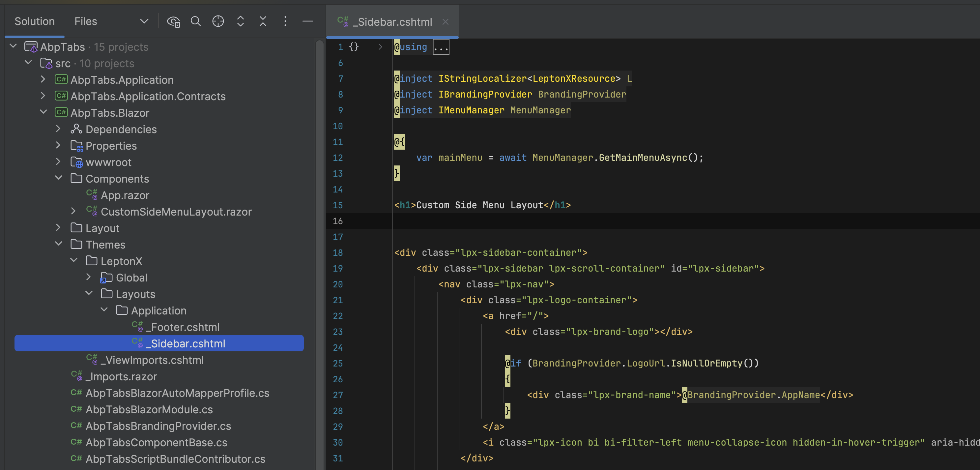Click the expand all icon
Viewport: 980px width, 470px height.
click(x=240, y=21)
